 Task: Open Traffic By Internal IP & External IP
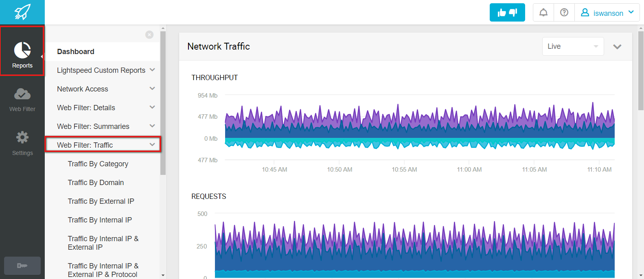103,243
